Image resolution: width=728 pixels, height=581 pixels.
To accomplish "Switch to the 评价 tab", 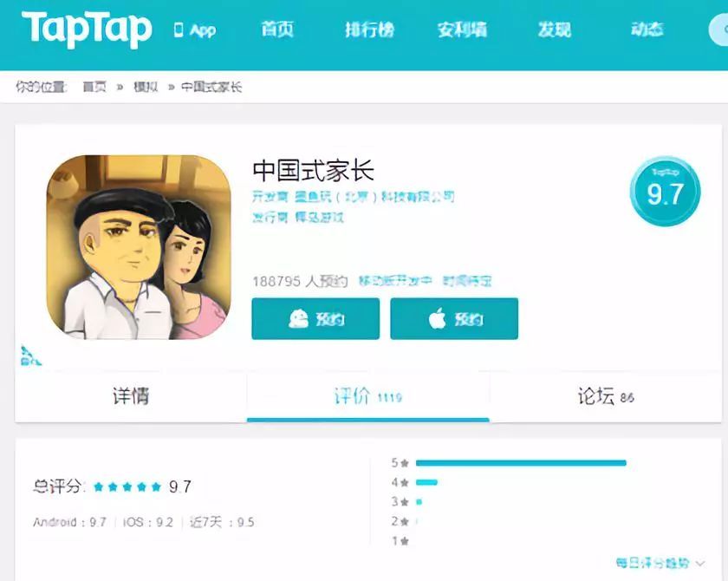I will 368,396.
